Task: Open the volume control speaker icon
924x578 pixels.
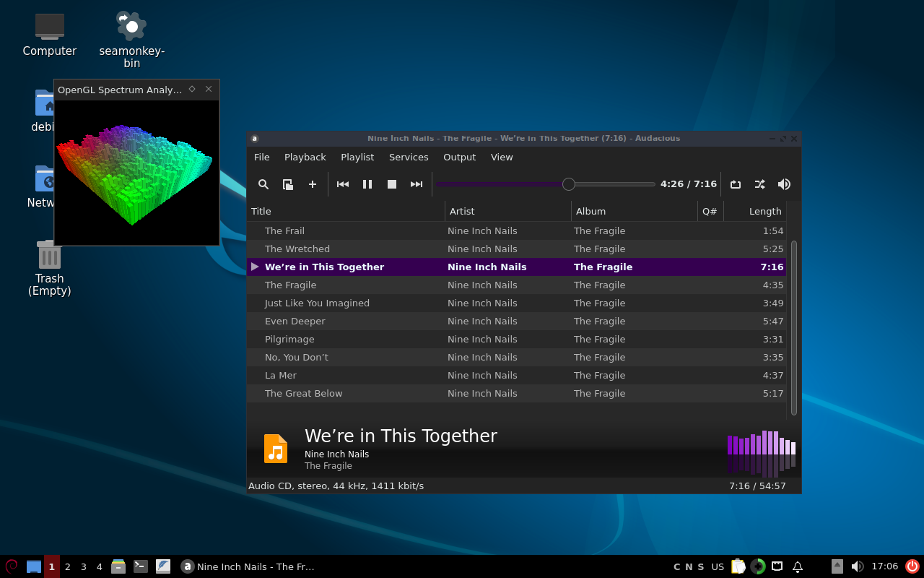Action: coord(784,184)
